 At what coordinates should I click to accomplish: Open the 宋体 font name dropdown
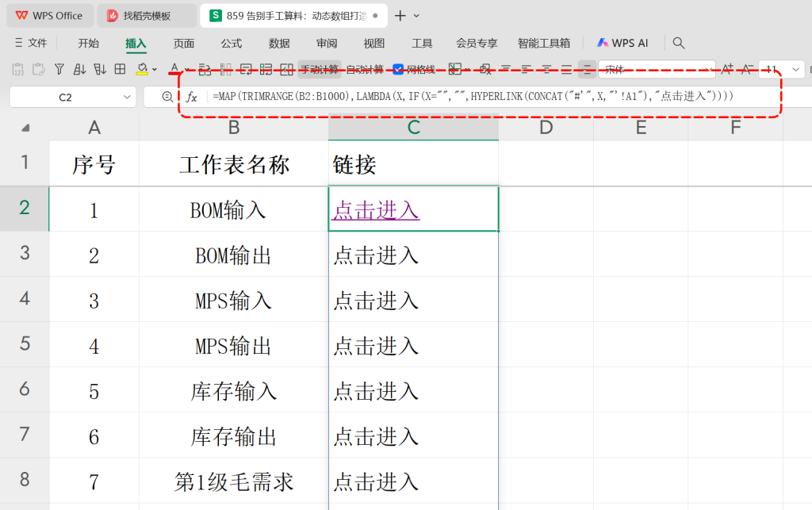tap(708, 69)
